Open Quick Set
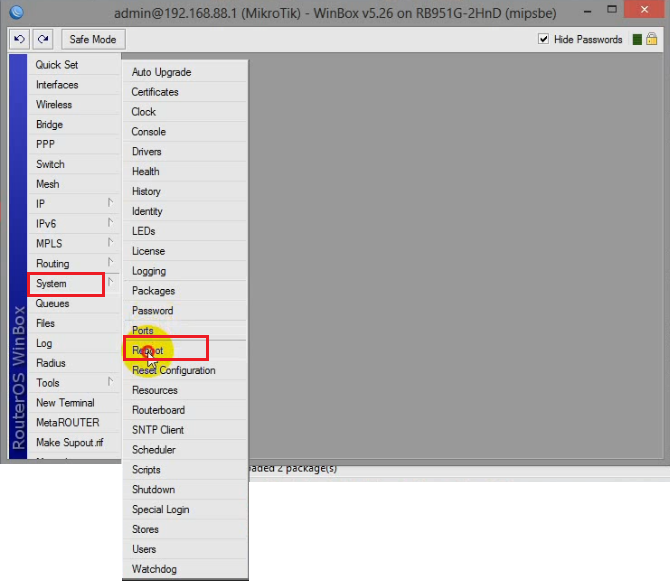Viewport: 670px width, 581px height. (x=73, y=65)
